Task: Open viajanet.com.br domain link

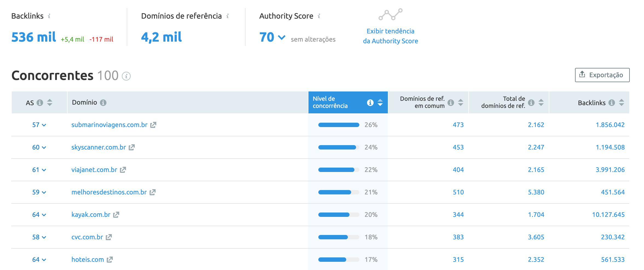Action: [x=94, y=170]
